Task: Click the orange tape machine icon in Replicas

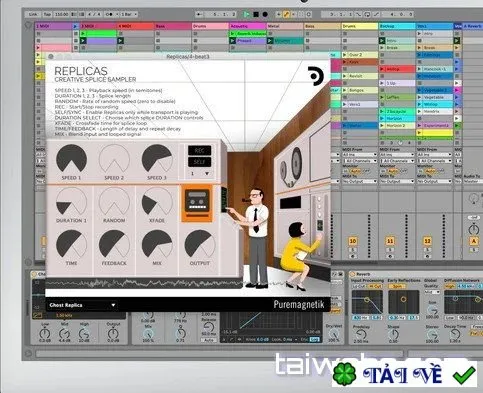Action: coord(197,203)
